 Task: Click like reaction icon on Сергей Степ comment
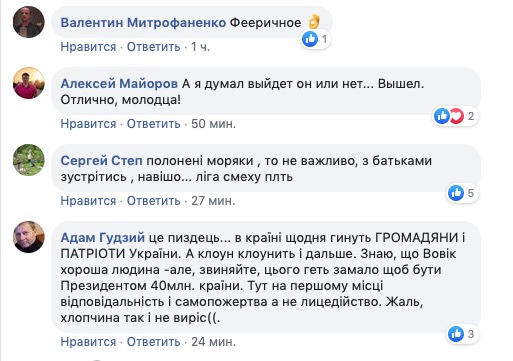(456, 193)
